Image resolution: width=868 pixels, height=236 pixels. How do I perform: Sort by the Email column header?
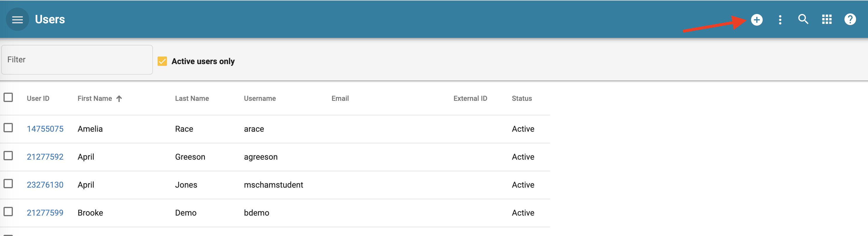pos(340,98)
